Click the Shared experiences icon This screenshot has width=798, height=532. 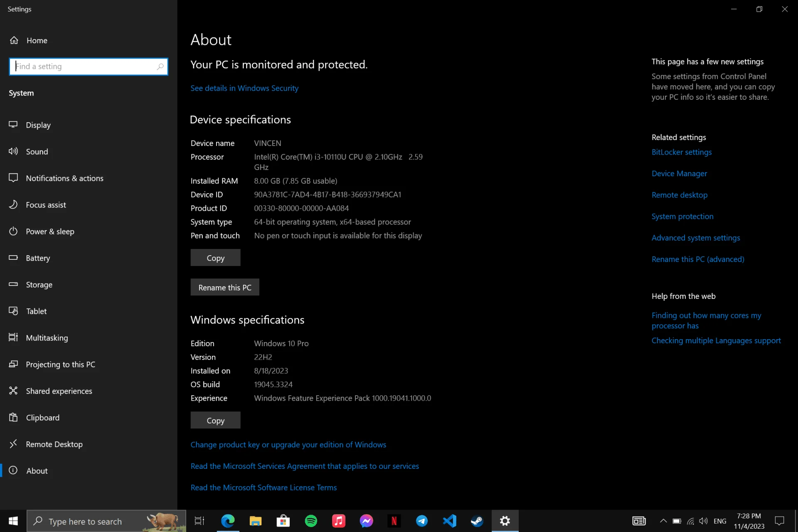13,391
